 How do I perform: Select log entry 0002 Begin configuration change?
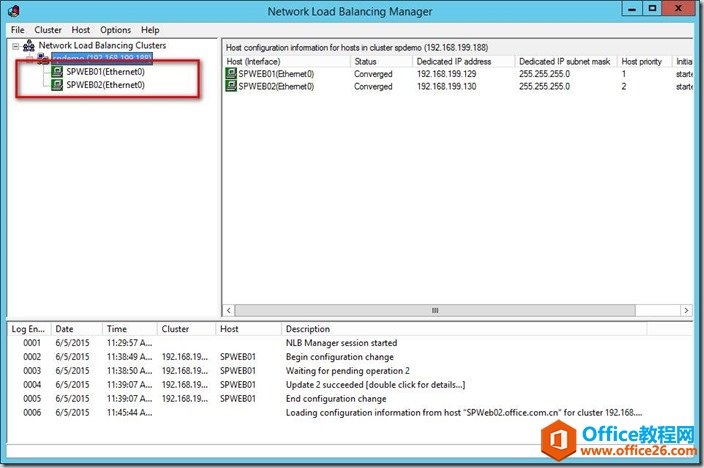(x=350, y=357)
